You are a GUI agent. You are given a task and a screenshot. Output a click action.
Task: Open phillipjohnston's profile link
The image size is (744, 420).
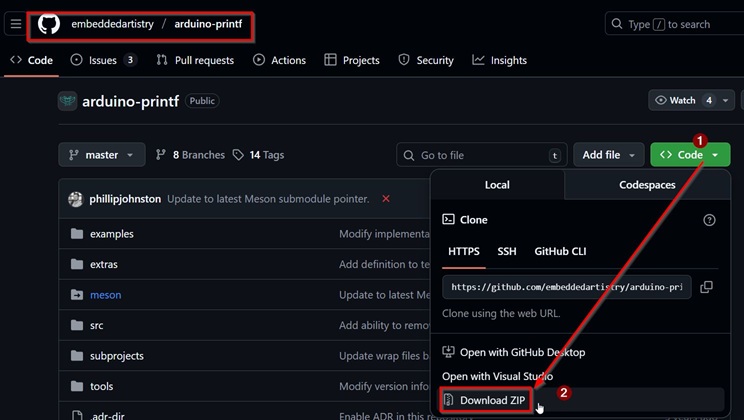point(125,199)
